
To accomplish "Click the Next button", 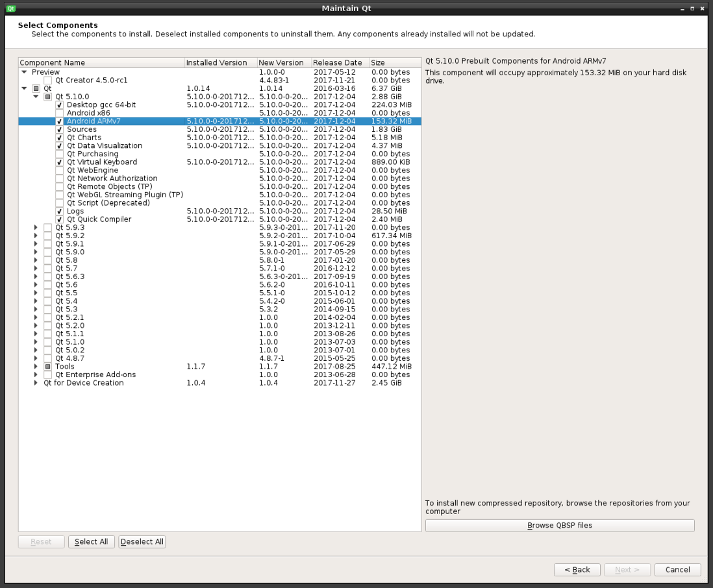I will 627,570.
